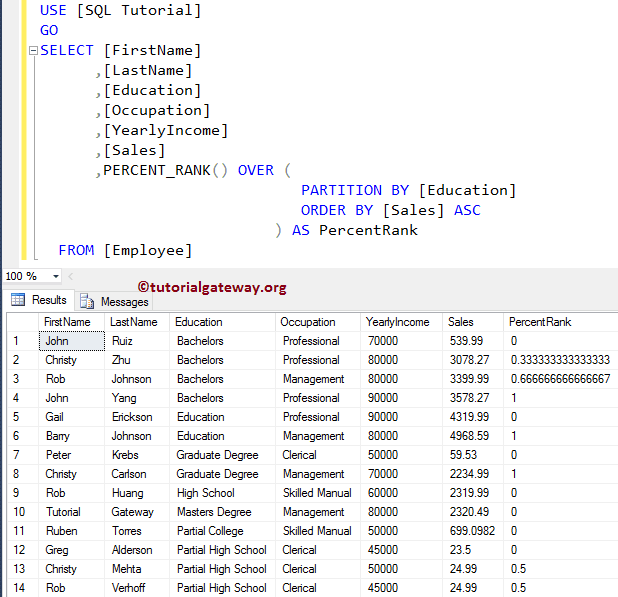
Task: Select the cell Gateway in the LastName column
Action: [137, 511]
